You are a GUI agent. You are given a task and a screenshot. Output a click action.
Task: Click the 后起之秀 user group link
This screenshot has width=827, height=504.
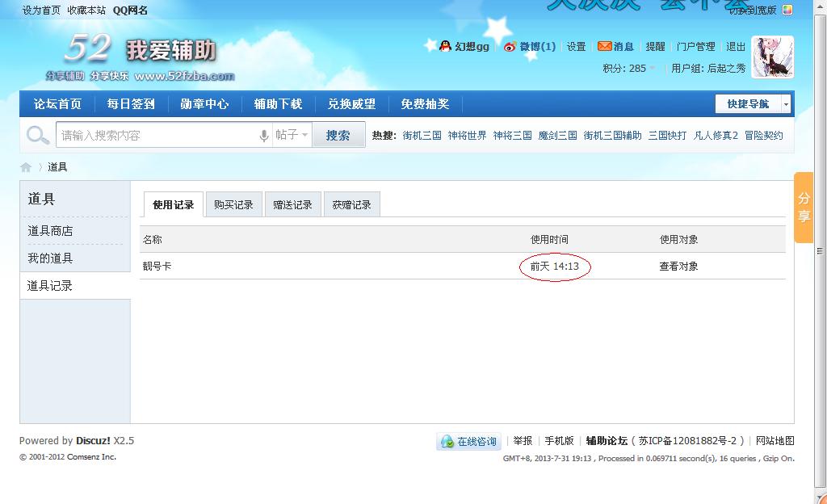click(726, 68)
